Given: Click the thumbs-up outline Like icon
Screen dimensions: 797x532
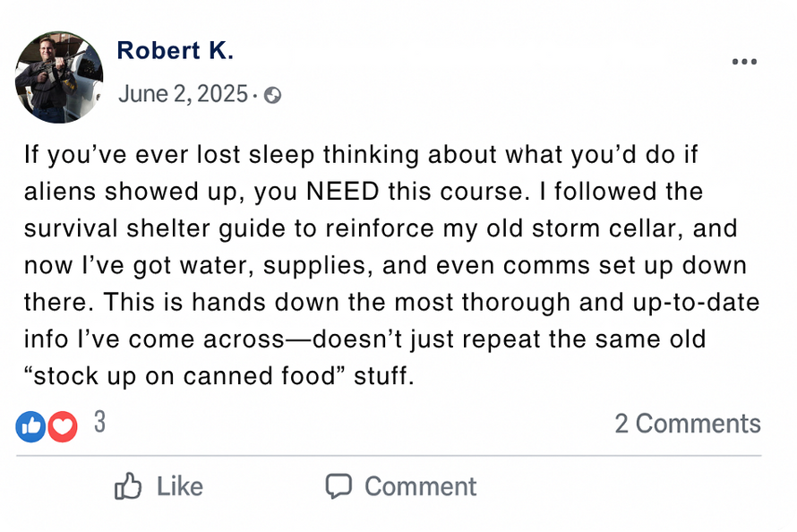Looking at the screenshot, I should [129, 486].
